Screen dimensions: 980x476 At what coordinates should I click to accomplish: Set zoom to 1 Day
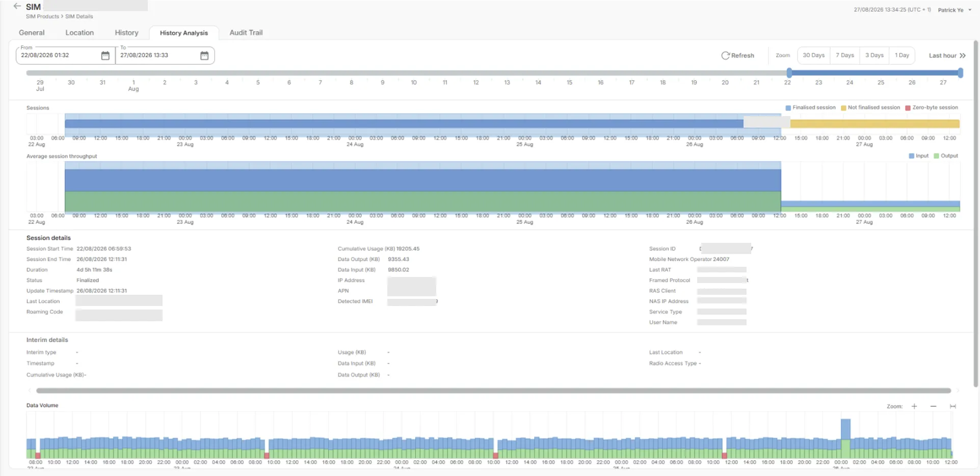[902, 55]
